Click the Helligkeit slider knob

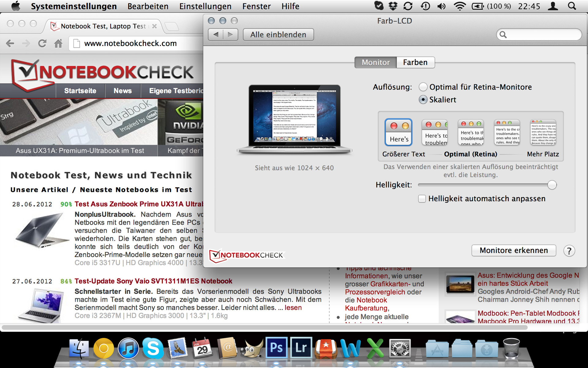click(552, 185)
